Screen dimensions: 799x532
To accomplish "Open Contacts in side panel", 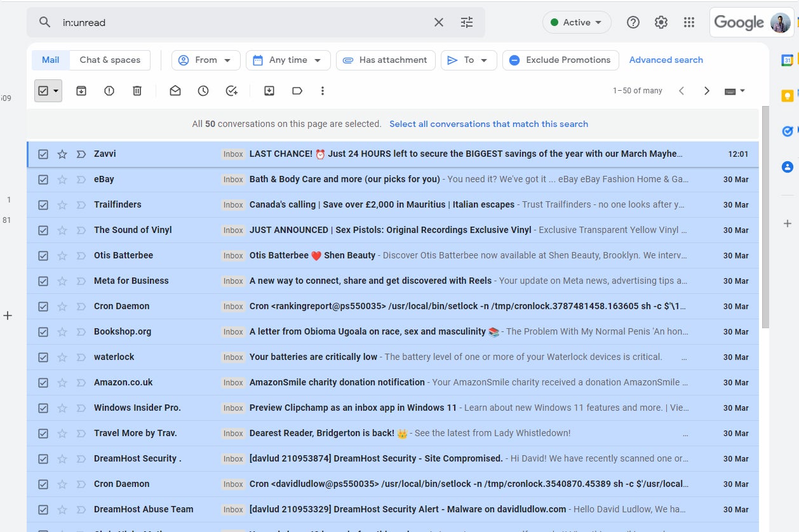I will [x=788, y=167].
